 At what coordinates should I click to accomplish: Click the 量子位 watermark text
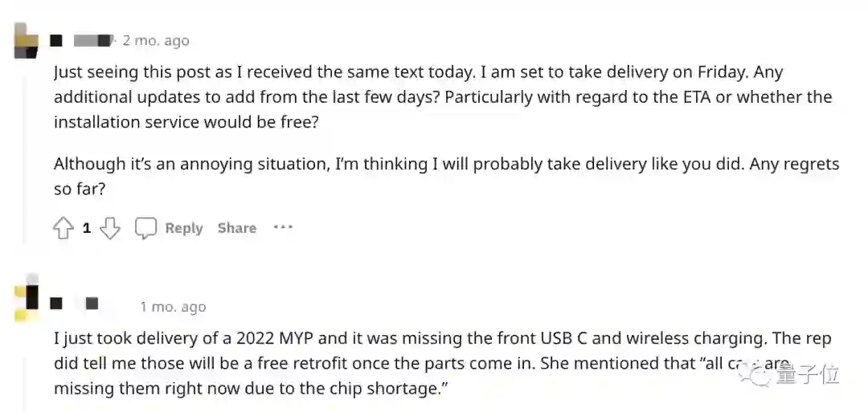[x=809, y=374]
